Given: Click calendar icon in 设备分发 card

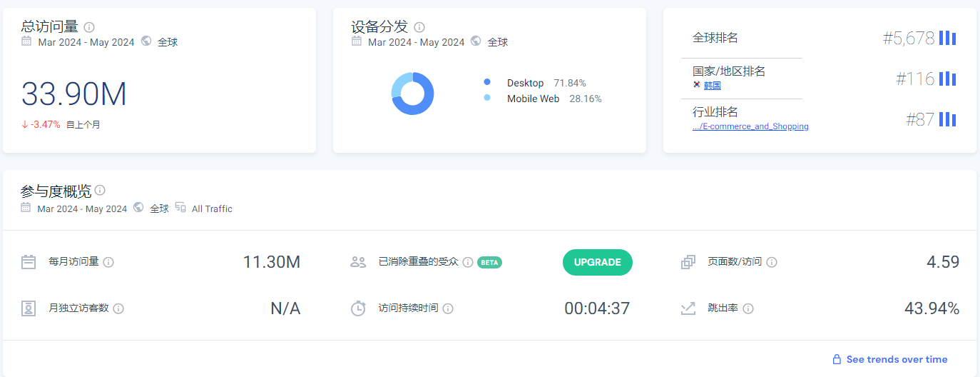Looking at the screenshot, I should pyautogui.click(x=357, y=41).
